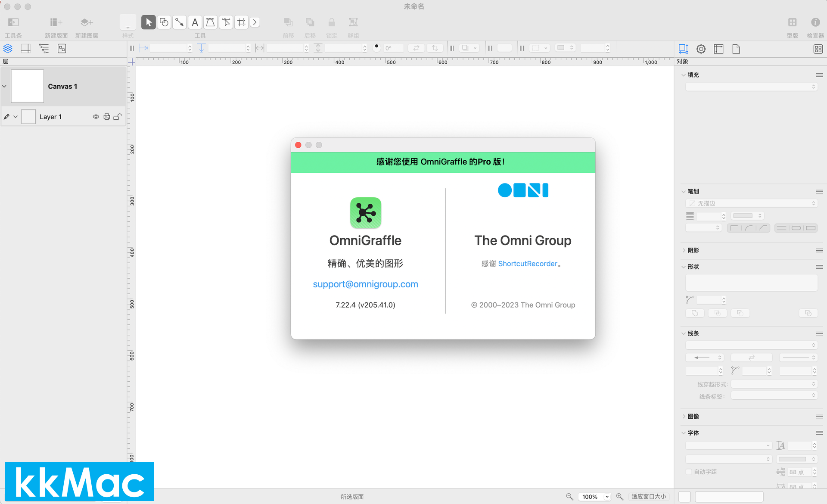827x504 pixels.
Task: Toggle the sidebar with the 工具条 icon
Action: pos(13,22)
